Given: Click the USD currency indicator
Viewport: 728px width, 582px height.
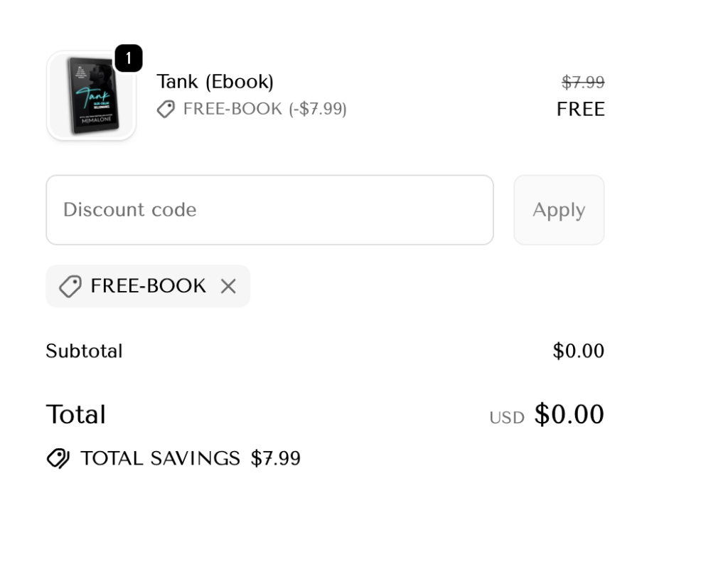Looking at the screenshot, I should coord(506,418).
